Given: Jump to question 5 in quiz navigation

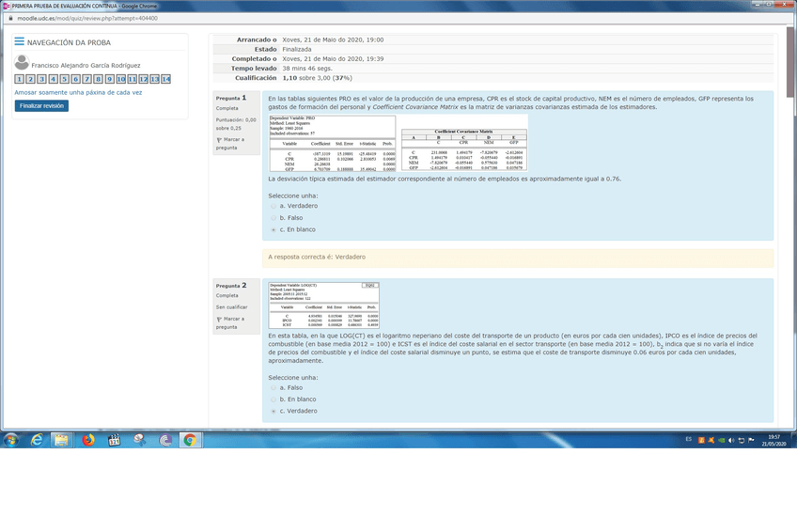Looking at the screenshot, I should coord(64,80).
